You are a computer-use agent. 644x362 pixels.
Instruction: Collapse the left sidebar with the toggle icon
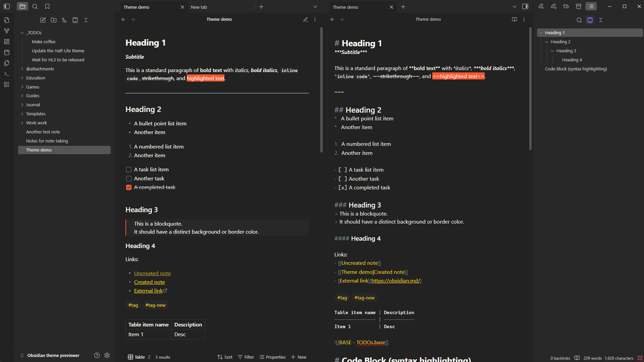tap(7, 6)
